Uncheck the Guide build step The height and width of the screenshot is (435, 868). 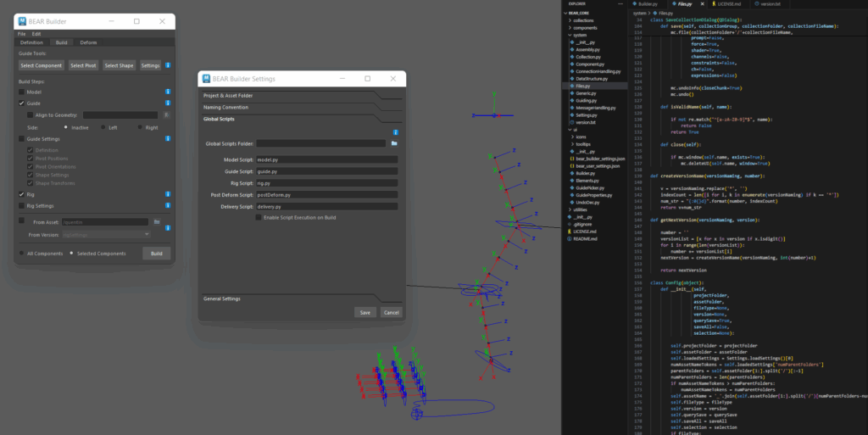(21, 103)
